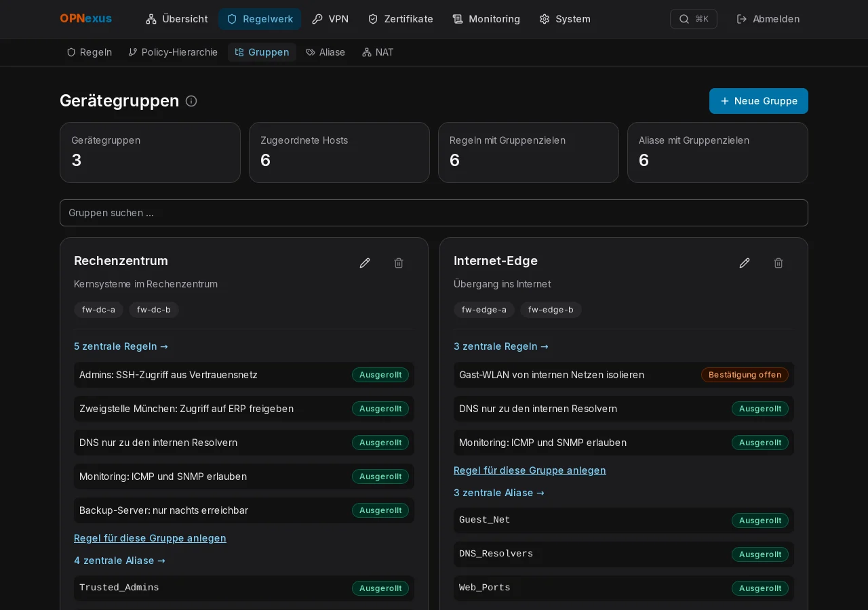Follow '3 zentrale Aliase →' link
The width and height of the screenshot is (868, 610).
coord(499,493)
